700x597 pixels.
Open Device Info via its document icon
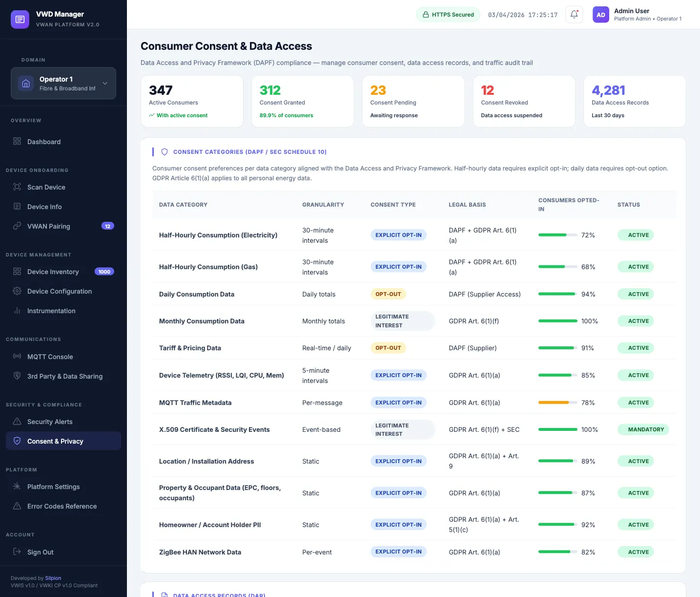[17, 207]
